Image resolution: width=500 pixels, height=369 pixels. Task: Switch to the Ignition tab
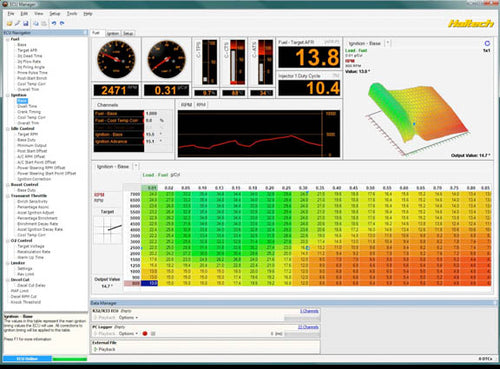113,33
